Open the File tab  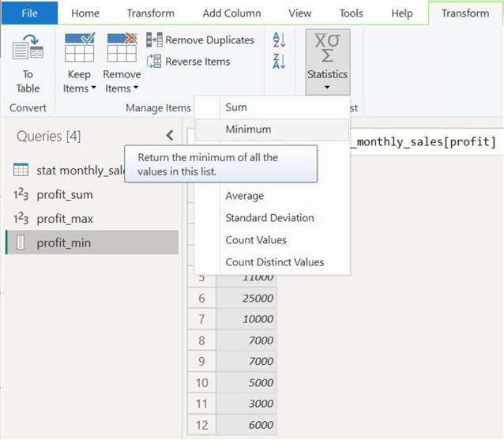click(x=29, y=13)
